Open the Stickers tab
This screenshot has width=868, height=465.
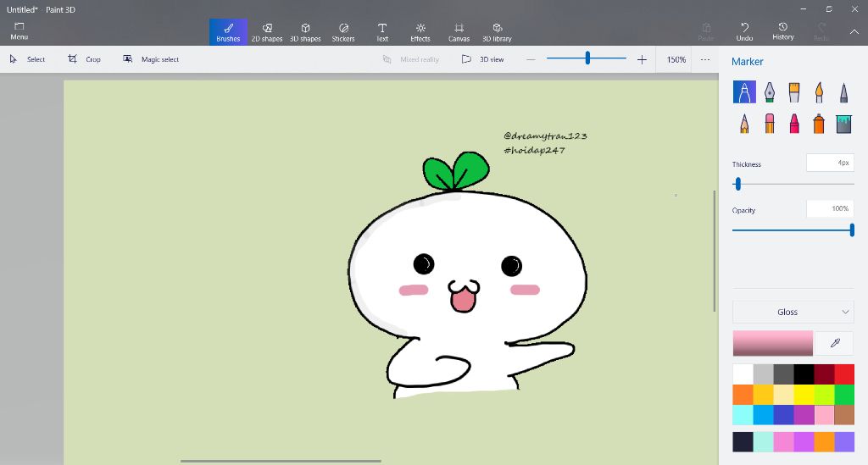pyautogui.click(x=343, y=32)
